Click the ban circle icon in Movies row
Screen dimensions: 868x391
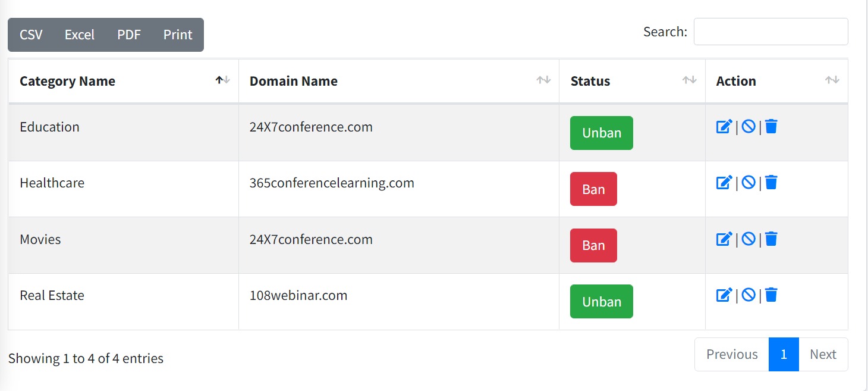click(x=749, y=239)
